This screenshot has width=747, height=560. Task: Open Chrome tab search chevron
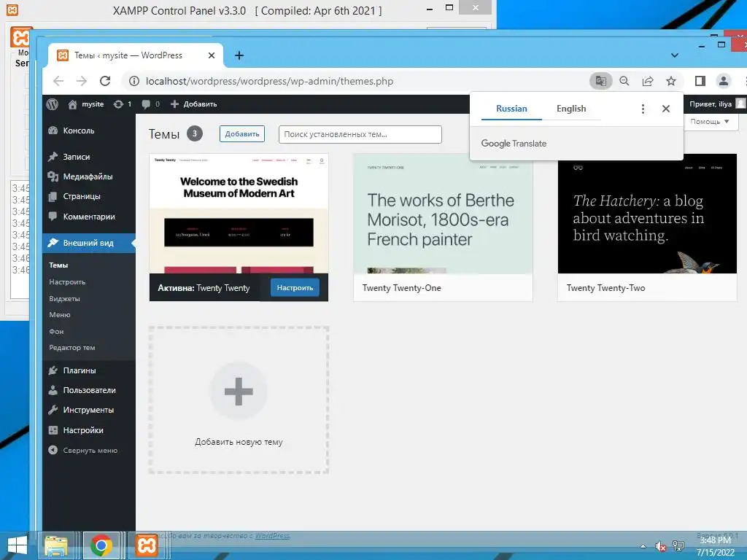pos(675,55)
